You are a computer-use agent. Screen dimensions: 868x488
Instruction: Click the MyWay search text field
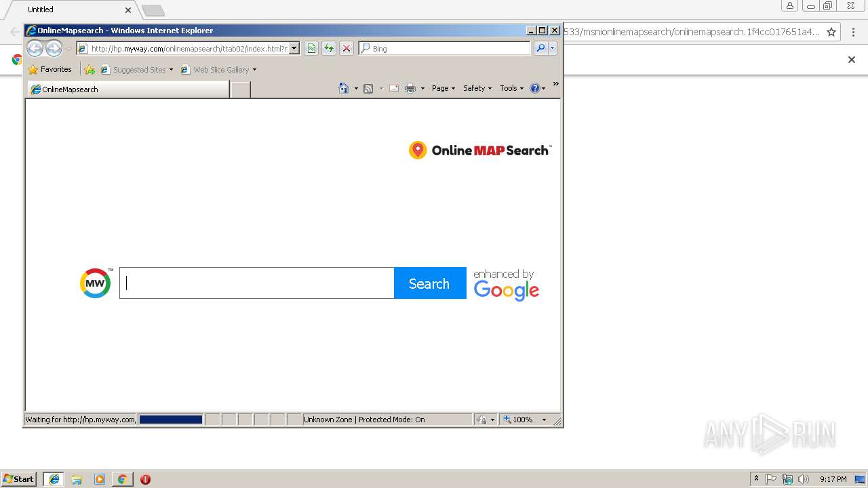257,283
